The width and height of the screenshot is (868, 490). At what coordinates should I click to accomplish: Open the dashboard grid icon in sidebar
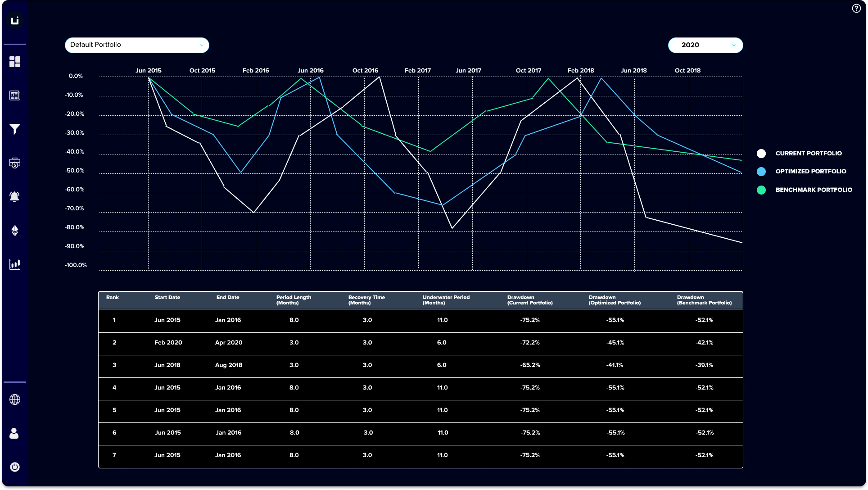(x=15, y=62)
